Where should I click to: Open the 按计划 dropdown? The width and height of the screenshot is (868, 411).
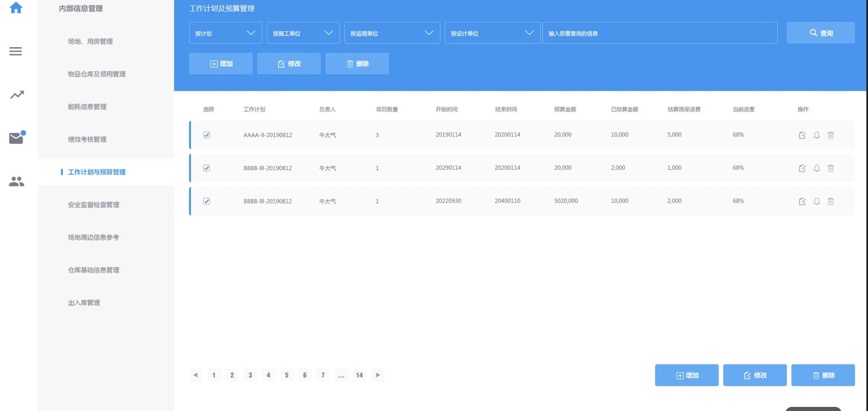tap(225, 33)
